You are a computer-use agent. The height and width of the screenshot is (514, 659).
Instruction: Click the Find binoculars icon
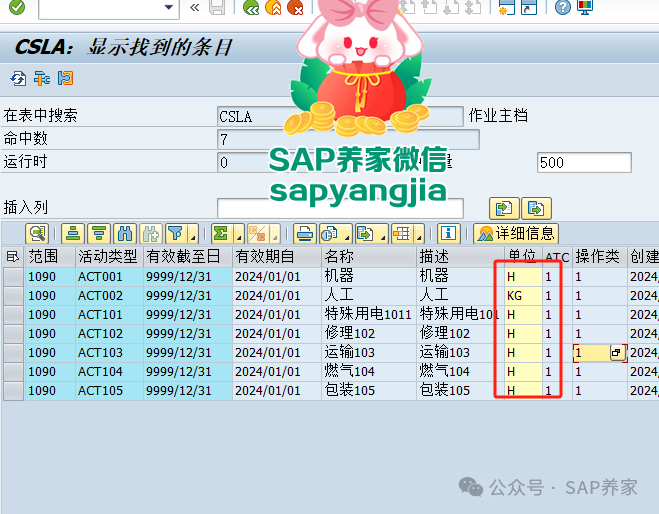pos(125,234)
